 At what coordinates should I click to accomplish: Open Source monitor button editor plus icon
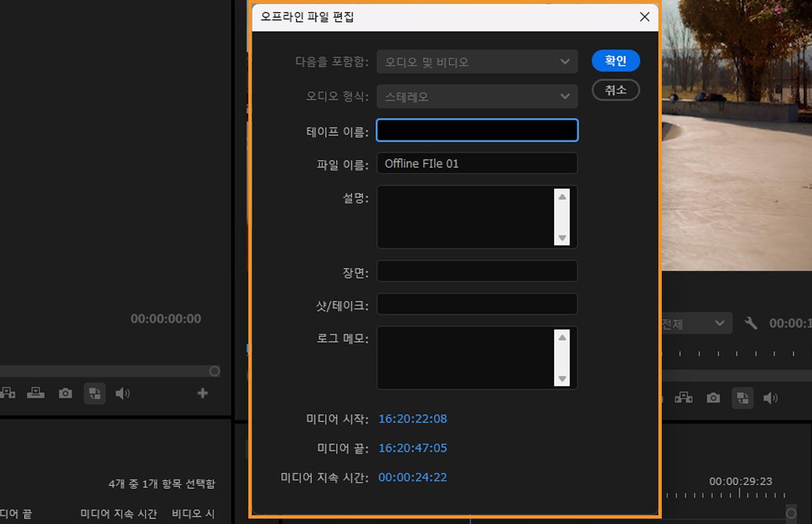(202, 393)
